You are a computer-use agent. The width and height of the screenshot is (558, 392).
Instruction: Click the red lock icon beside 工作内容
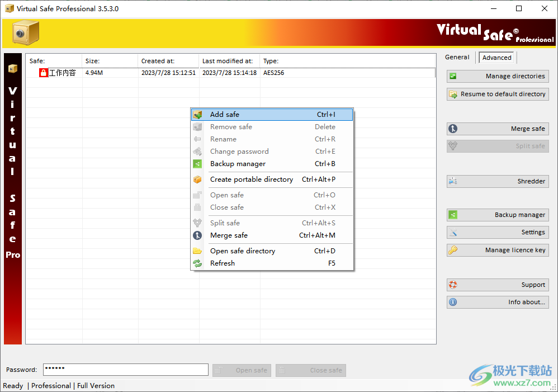[x=44, y=73]
